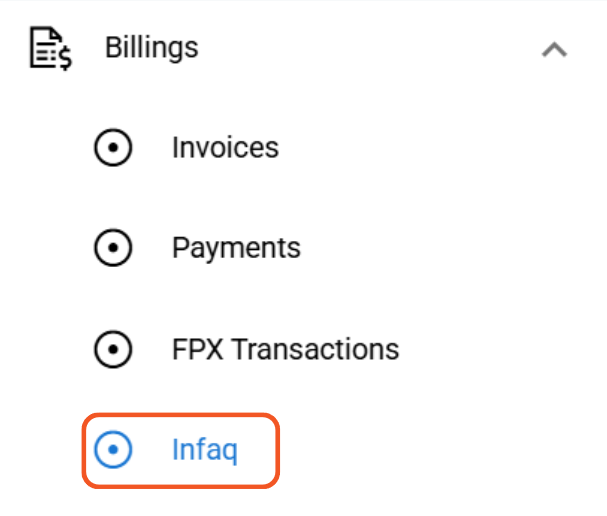Viewport: 607px width, 516px height.
Task: Click inside the orange-outlined Infaq box
Action: coord(178,450)
